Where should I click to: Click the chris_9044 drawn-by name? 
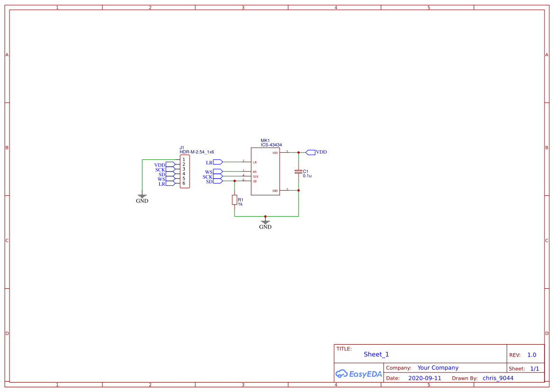point(498,378)
